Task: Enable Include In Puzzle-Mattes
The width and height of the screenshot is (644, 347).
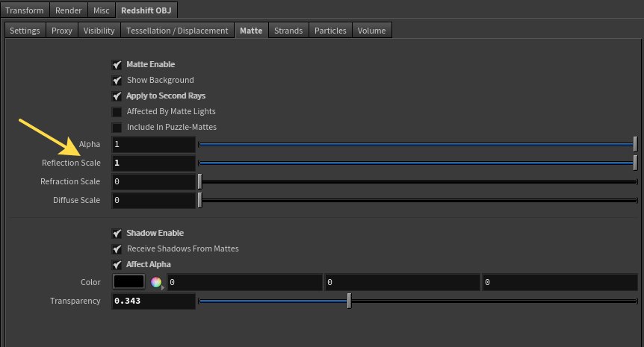Action: click(117, 127)
